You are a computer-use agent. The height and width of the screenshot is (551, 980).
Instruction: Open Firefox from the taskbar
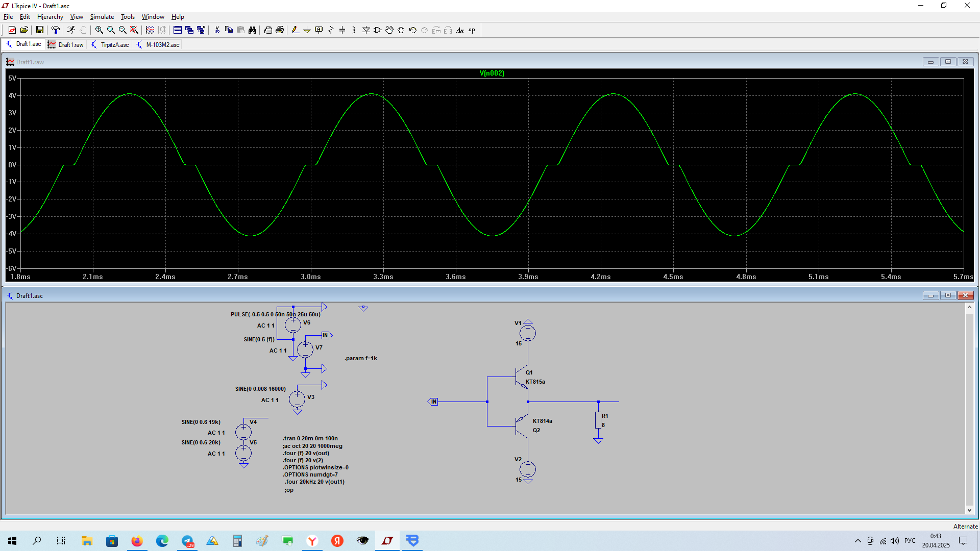(137, 541)
